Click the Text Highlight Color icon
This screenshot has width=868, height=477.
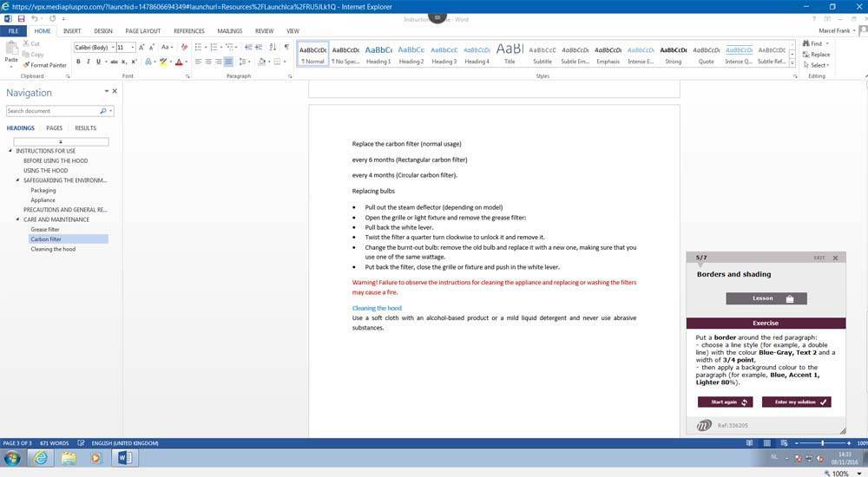(x=163, y=62)
